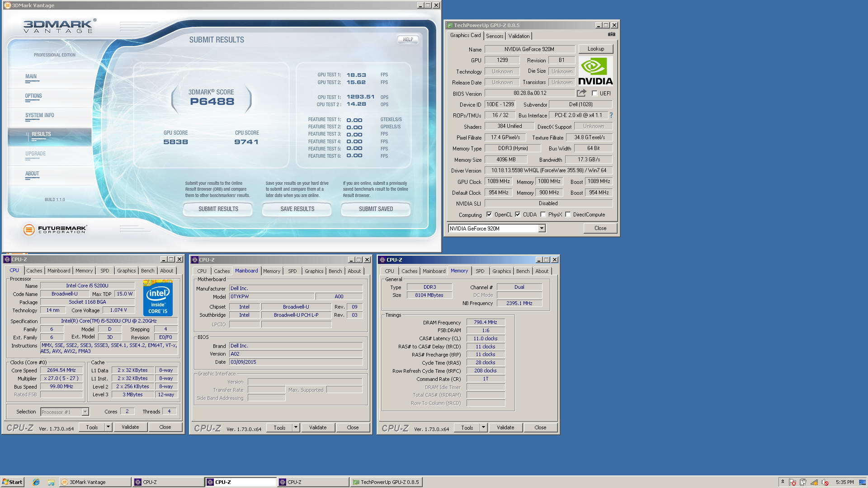Click the power/battery tray icon
This screenshot has width=868, height=488.
click(x=803, y=482)
